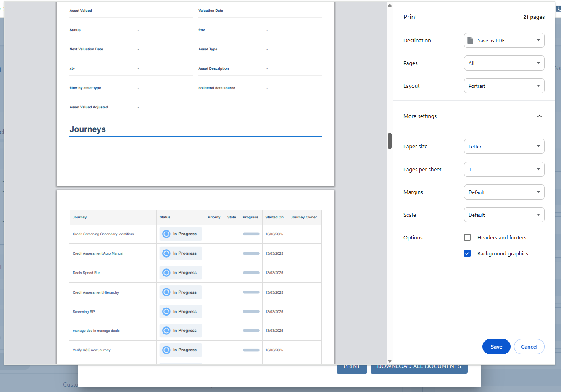Viewport: 561px width, 392px height.
Task: Click the In Progress icon on the Screening RP row
Action: pos(166,311)
